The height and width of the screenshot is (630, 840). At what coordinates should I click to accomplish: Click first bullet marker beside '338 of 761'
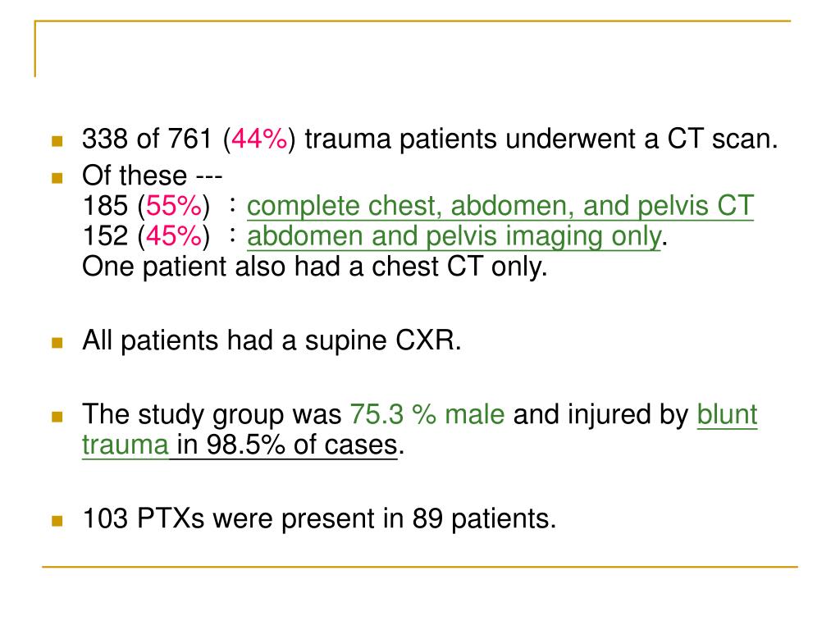pos(57,141)
